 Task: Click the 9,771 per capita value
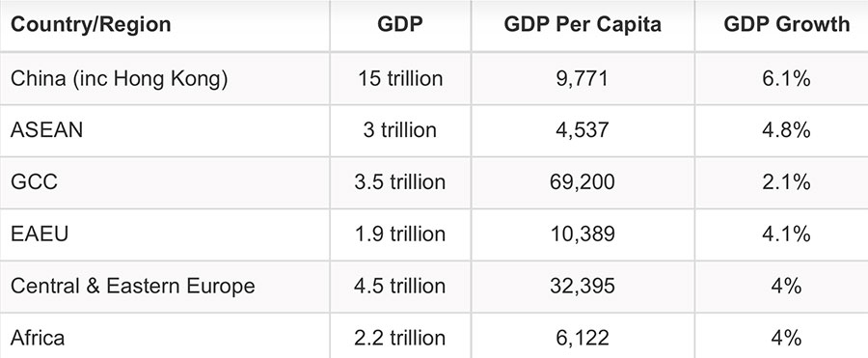pos(583,79)
